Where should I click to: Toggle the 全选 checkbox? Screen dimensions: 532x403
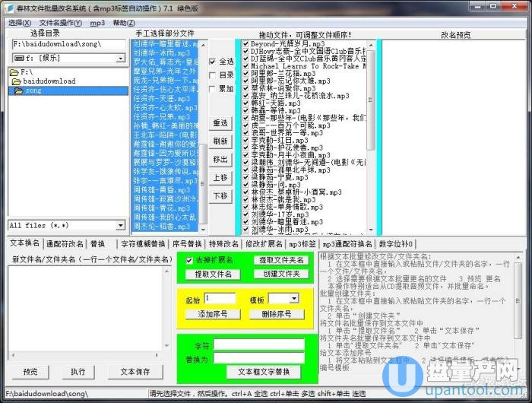click(x=212, y=62)
